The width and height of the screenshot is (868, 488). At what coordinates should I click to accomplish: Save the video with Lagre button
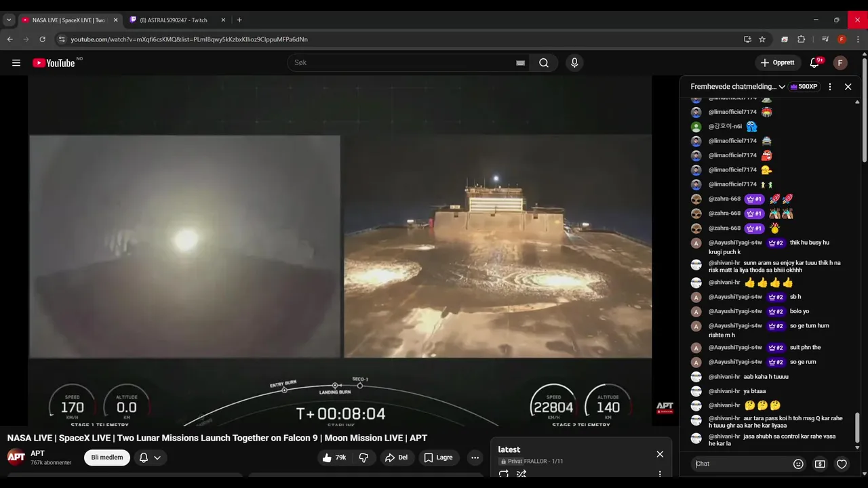(439, 457)
